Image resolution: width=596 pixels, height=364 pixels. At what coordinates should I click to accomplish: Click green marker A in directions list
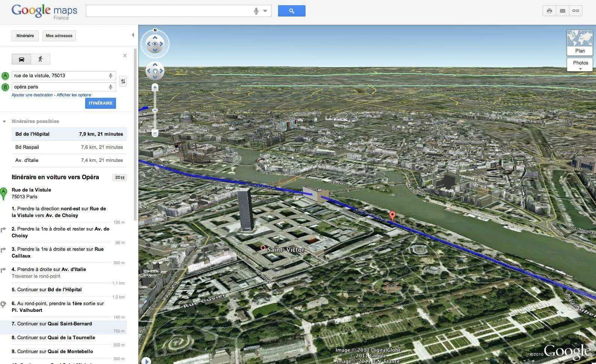(x=3, y=193)
